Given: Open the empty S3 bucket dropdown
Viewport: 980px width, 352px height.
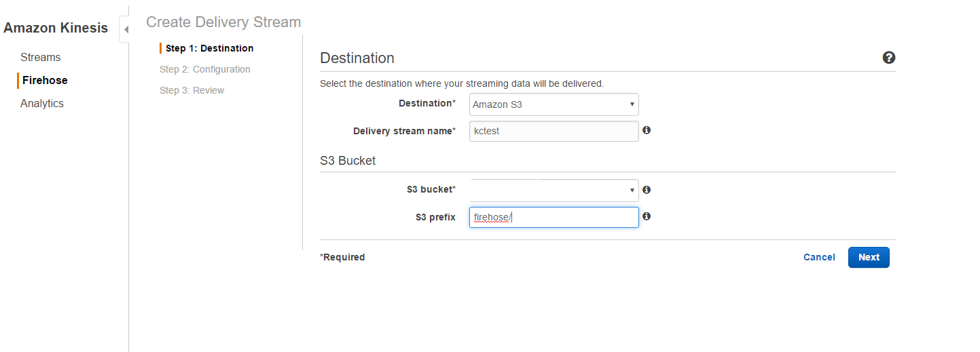Looking at the screenshot, I should (553, 190).
